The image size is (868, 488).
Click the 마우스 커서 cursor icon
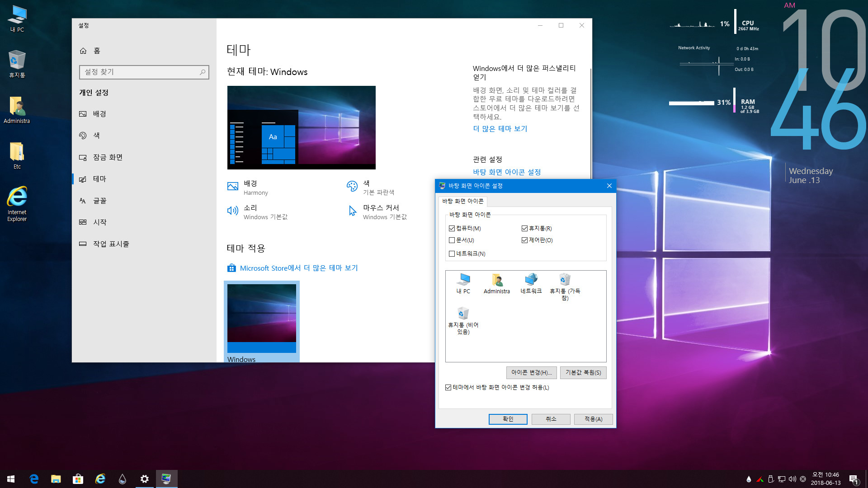pos(352,211)
